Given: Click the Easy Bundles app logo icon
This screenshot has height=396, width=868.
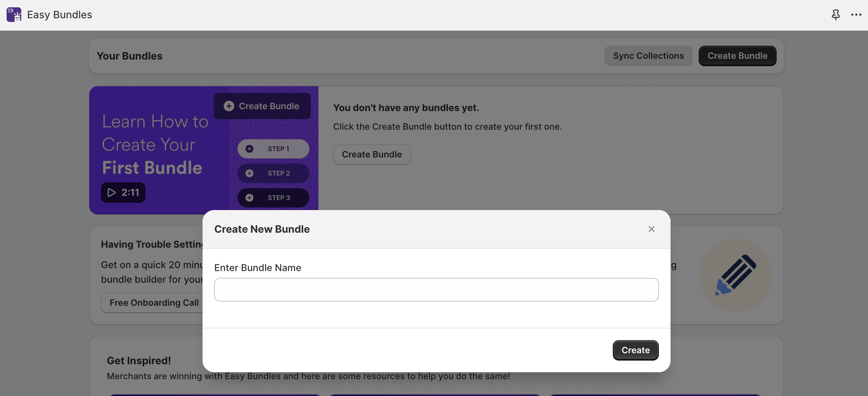Looking at the screenshot, I should pyautogui.click(x=14, y=15).
